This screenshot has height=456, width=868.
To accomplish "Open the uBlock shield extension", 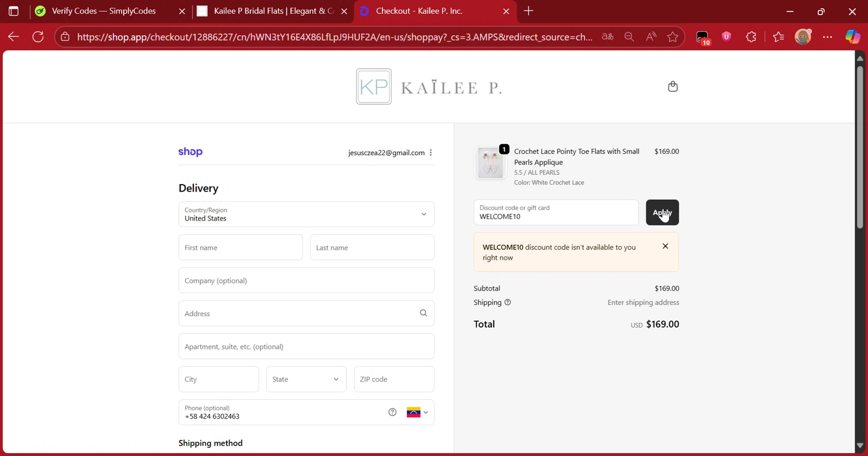I will [727, 37].
